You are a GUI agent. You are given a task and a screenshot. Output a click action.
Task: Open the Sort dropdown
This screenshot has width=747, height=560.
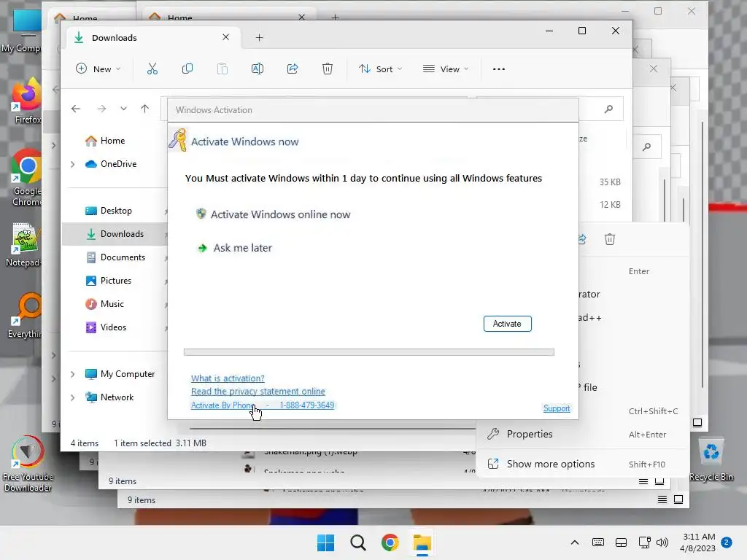(380, 69)
